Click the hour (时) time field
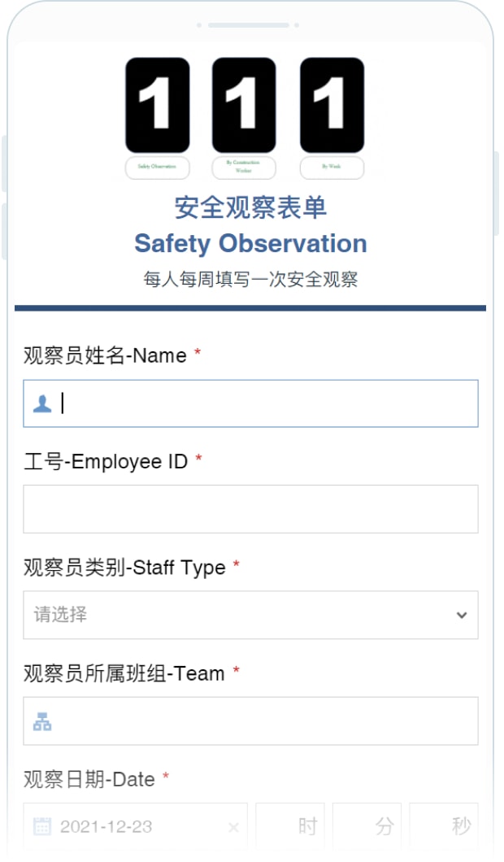This screenshot has width=504, height=862. coord(290,827)
